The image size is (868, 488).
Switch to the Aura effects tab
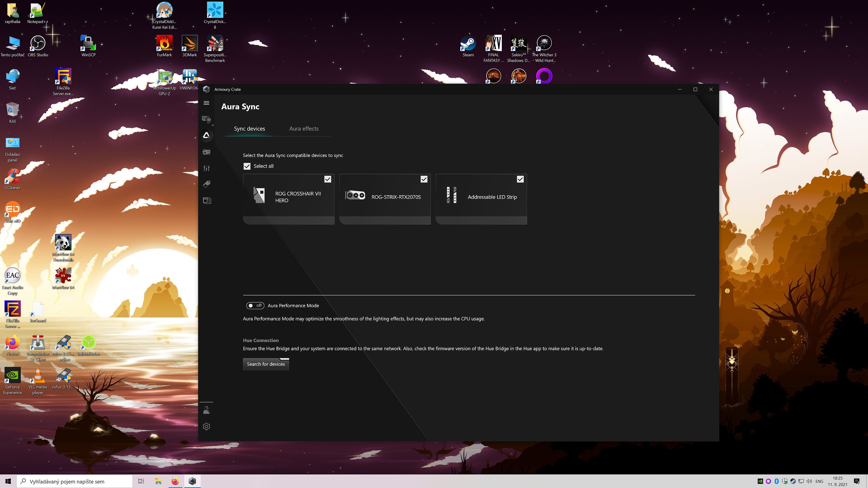(x=304, y=129)
